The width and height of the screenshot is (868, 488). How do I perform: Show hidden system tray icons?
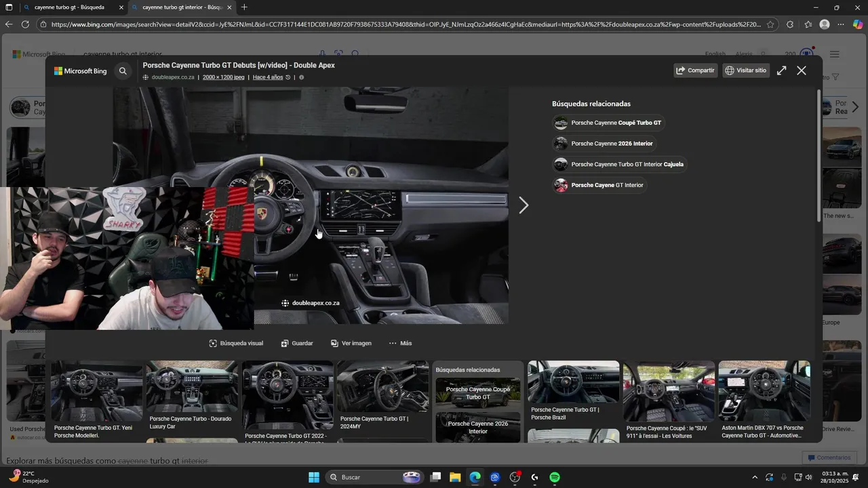point(755,477)
